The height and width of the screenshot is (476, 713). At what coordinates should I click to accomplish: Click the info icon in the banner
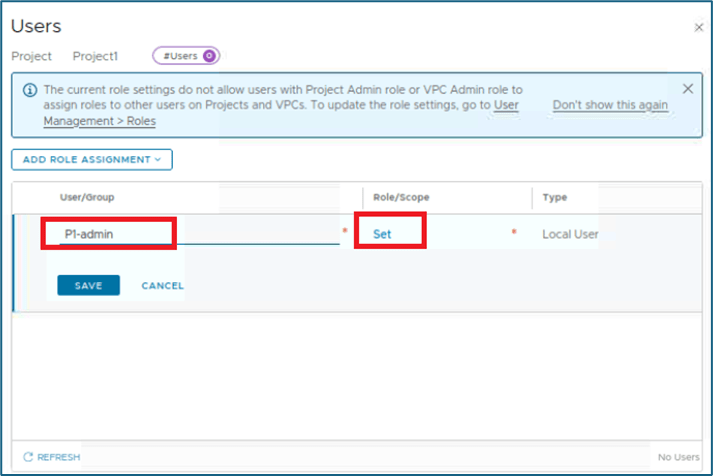click(x=28, y=90)
